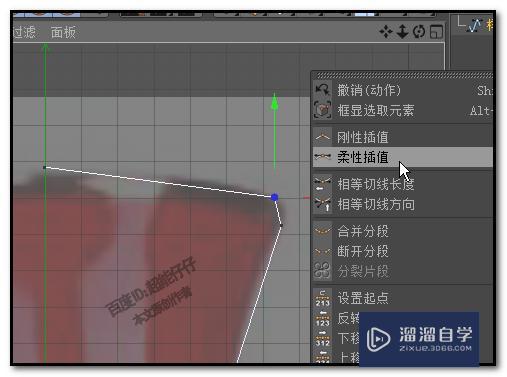
Task: Select the blue highlighted spline point
Action: 275,197
